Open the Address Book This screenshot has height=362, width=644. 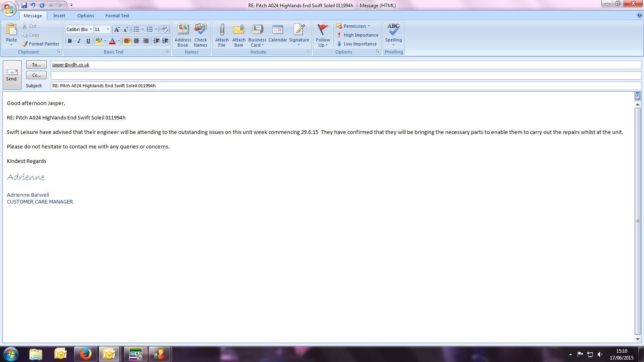tap(183, 35)
